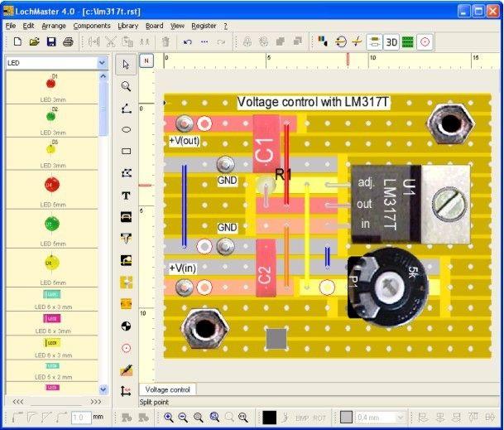
Task: Click the red LED 5mm thumbnail
Action: (50, 184)
